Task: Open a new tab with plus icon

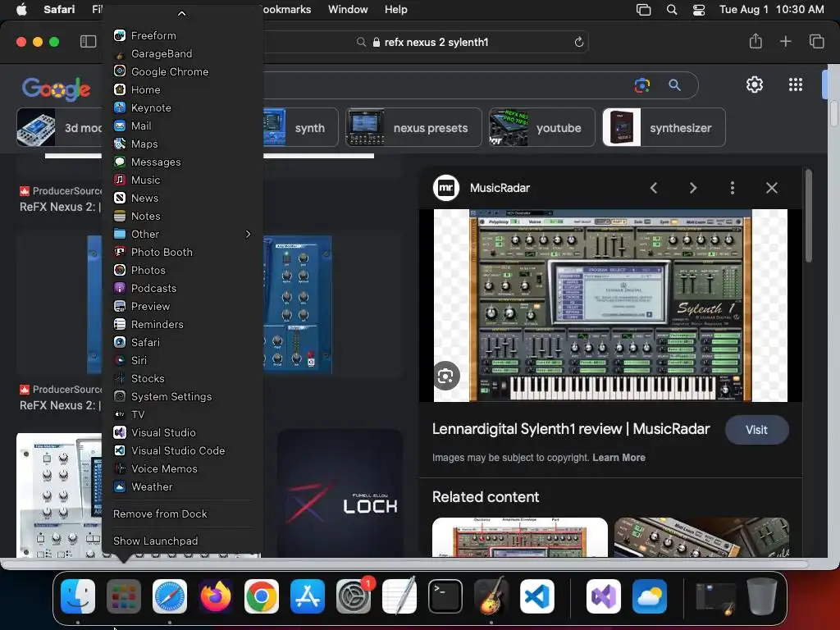Action: tap(785, 41)
